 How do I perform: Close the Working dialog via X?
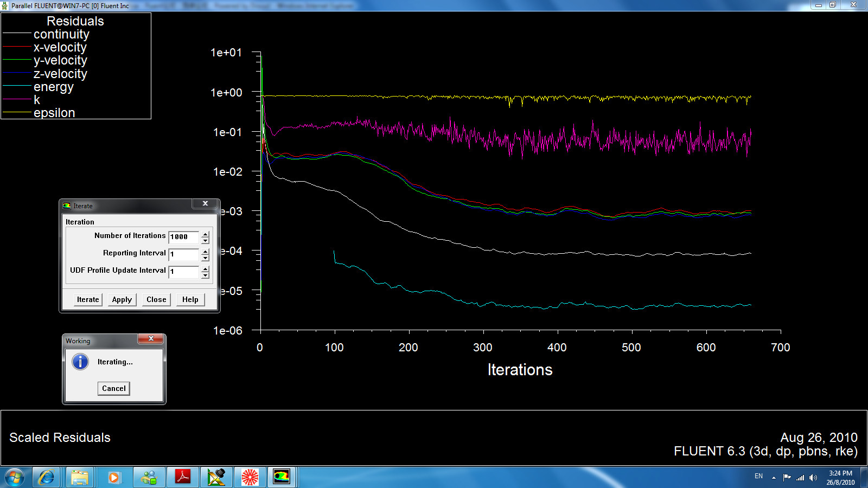coord(151,339)
